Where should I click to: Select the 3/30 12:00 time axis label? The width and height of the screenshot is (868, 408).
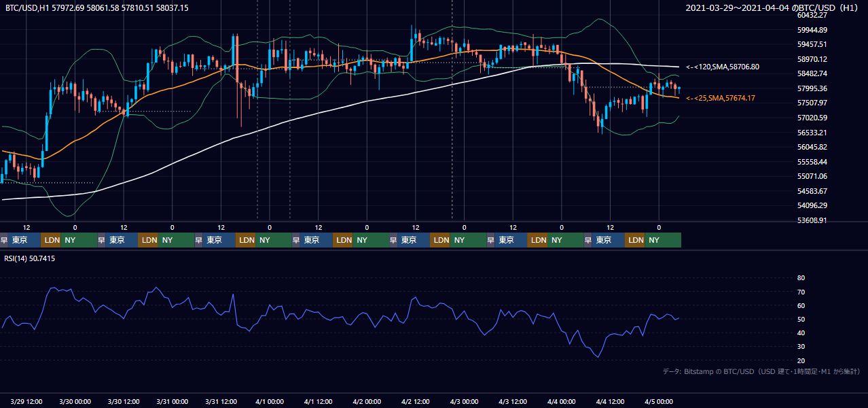[x=124, y=401]
